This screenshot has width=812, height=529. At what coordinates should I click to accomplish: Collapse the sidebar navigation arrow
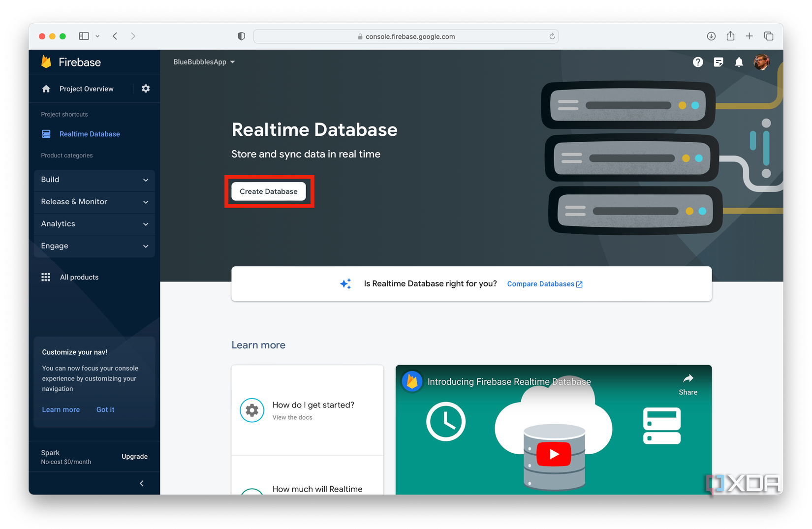(142, 483)
